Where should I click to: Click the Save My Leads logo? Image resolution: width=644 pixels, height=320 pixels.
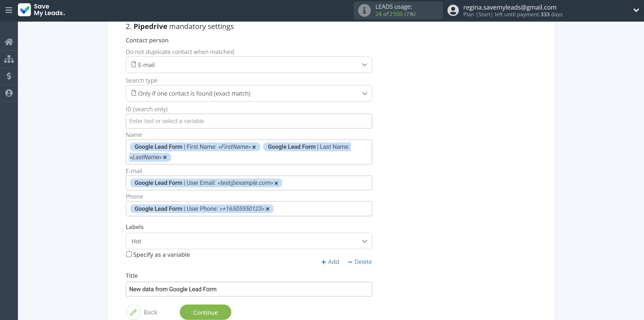[42, 10]
